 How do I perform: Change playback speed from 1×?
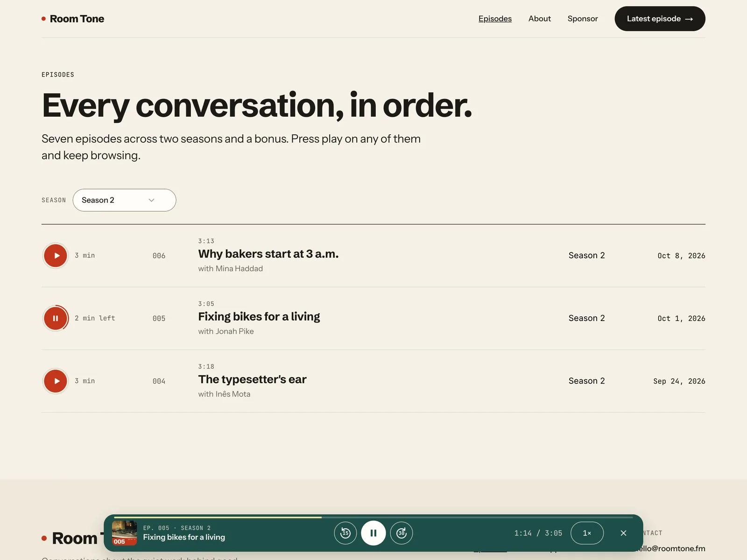(587, 533)
